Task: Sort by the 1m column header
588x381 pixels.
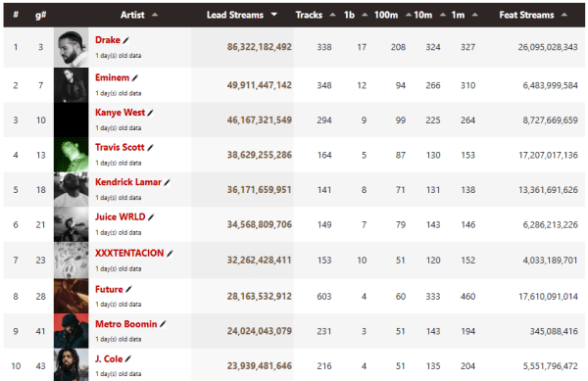Action: 458,15
